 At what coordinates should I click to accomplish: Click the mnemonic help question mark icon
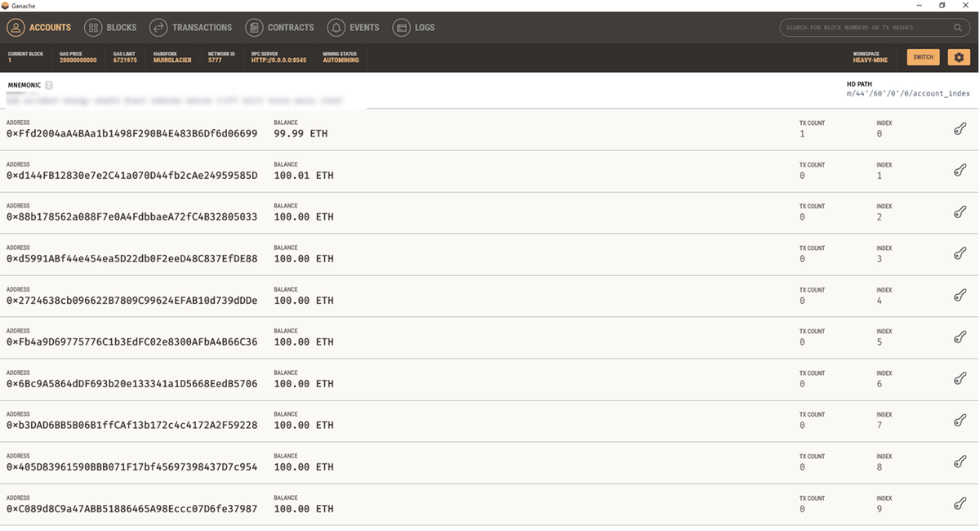[x=49, y=85]
